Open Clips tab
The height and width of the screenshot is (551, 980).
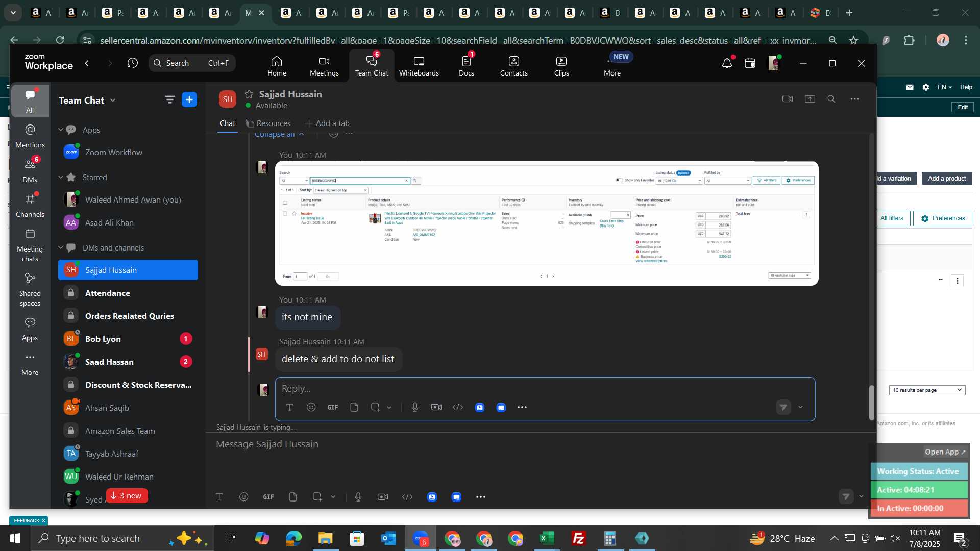[x=561, y=66]
